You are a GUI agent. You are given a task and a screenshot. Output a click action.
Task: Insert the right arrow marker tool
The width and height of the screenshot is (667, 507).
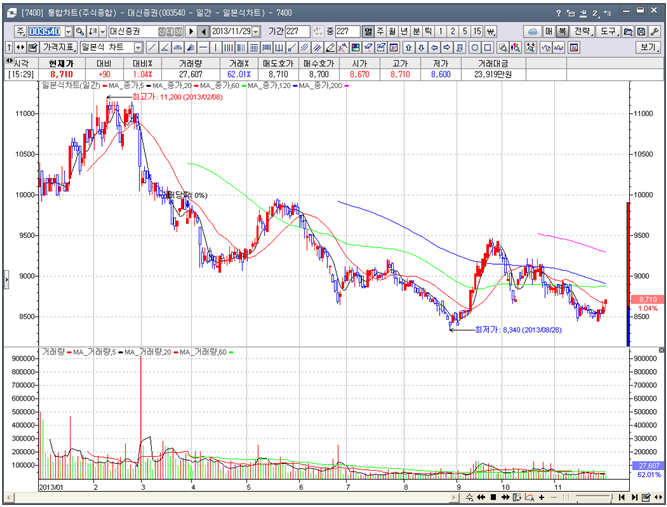(x=447, y=47)
